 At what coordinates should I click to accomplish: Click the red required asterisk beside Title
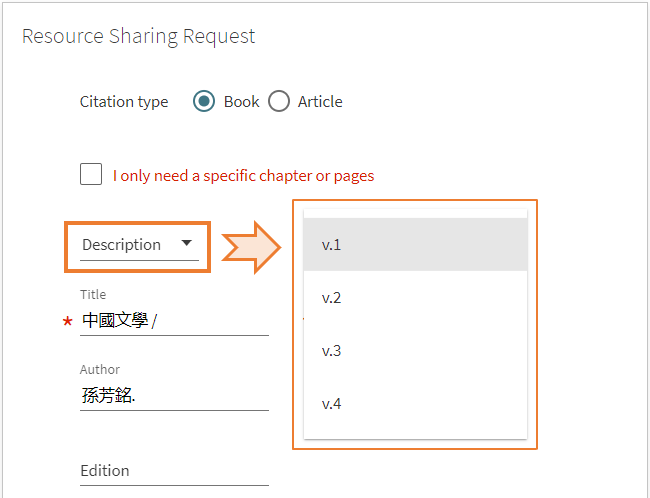coord(68,321)
